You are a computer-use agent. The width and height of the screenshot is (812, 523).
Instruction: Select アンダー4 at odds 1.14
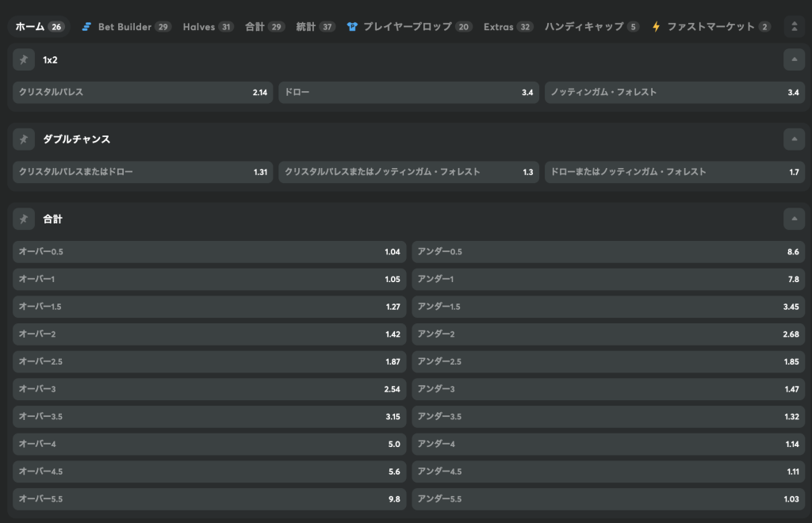(x=608, y=444)
